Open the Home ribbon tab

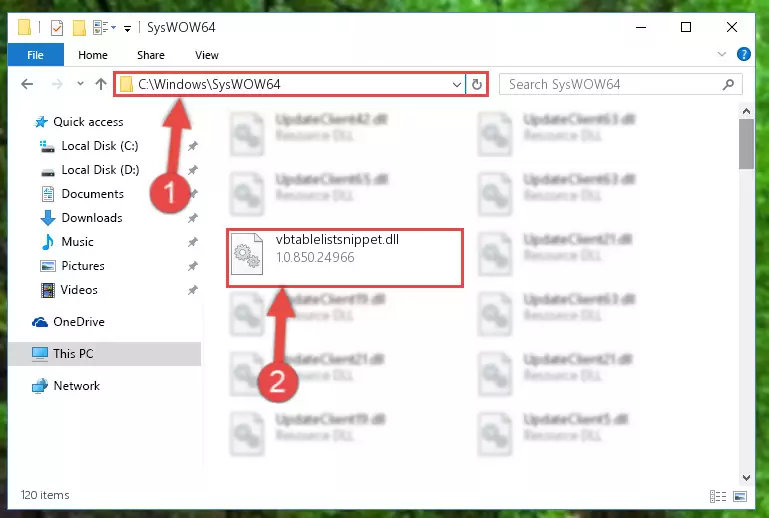coord(93,55)
